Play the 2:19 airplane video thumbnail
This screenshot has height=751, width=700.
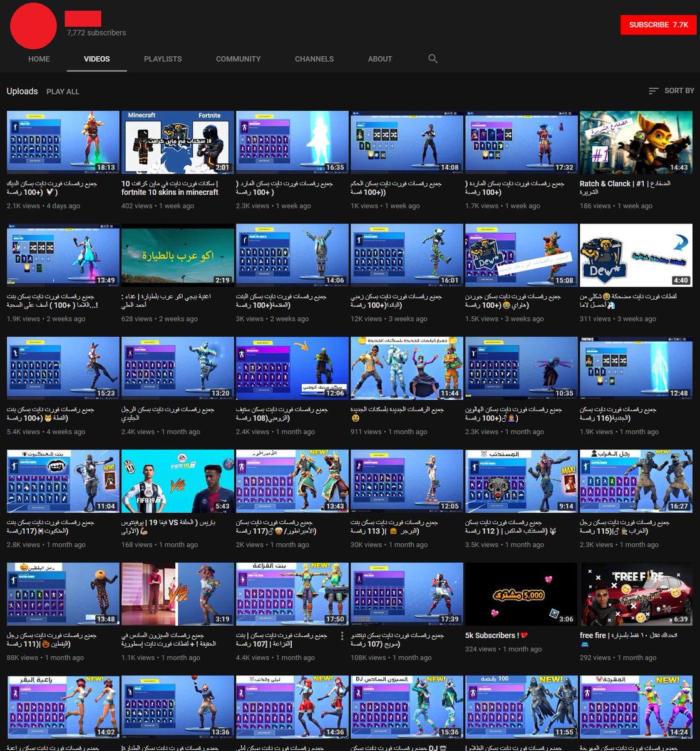tap(178, 255)
